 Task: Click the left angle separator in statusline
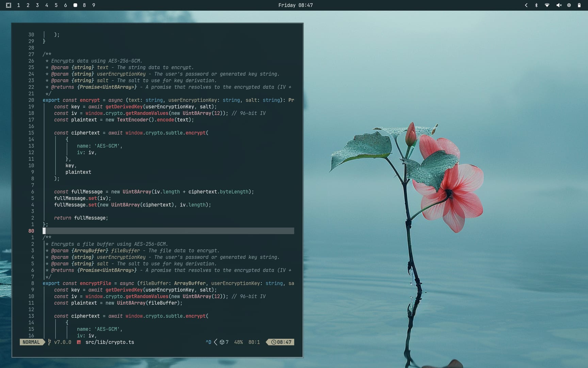tap(215, 342)
